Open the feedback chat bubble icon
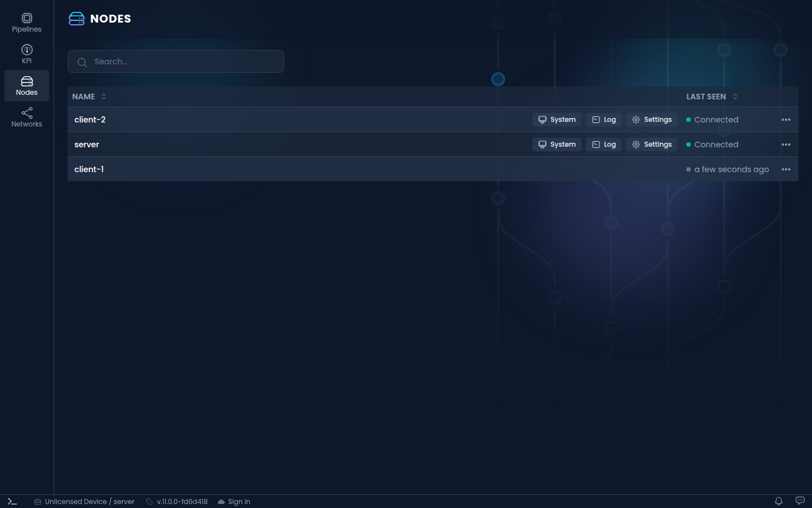This screenshot has height=508, width=812. [800, 501]
